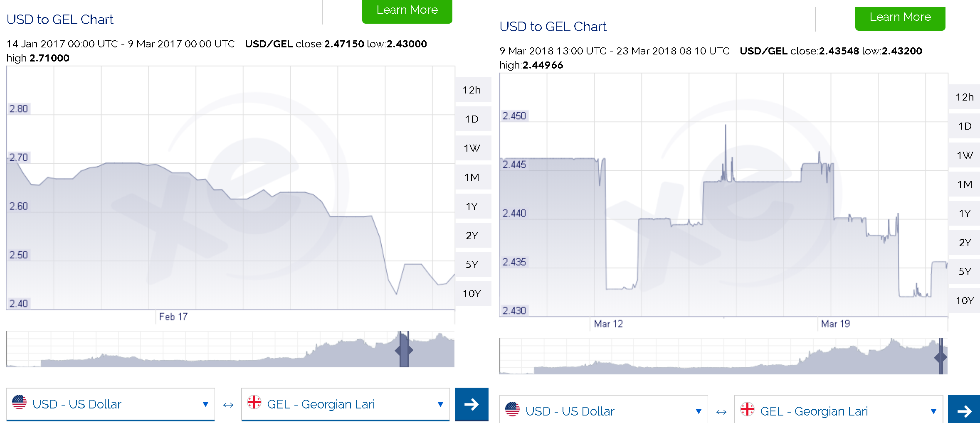980x423 pixels.
Task: Swap currencies using right chart's double-arrow icon
Action: point(721,412)
